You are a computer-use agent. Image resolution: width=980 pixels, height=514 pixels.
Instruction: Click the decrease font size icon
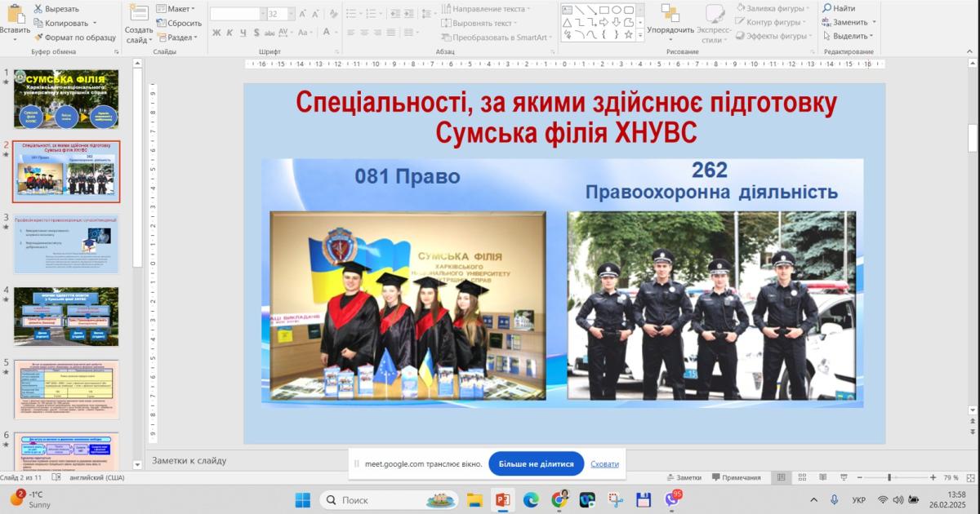point(316,14)
